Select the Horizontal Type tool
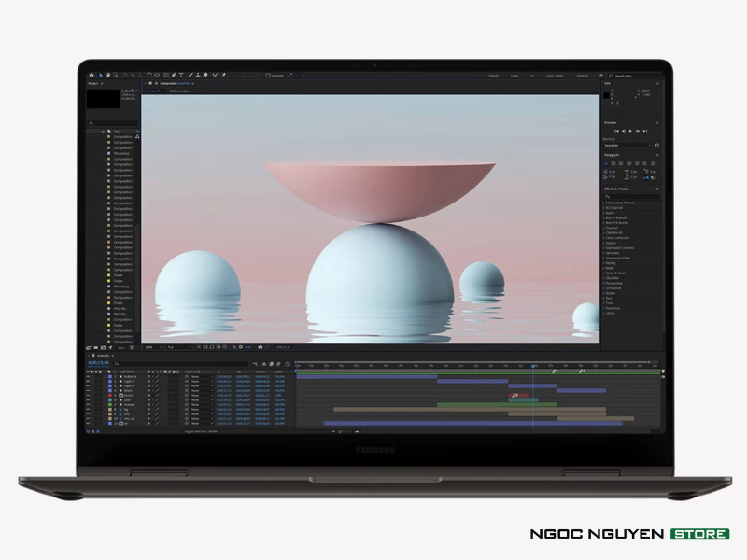747x560 pixels. click(x=181, y=75)
